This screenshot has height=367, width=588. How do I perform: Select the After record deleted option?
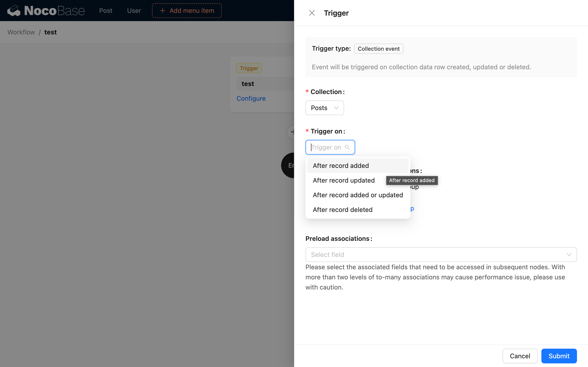tap(342, 209)
